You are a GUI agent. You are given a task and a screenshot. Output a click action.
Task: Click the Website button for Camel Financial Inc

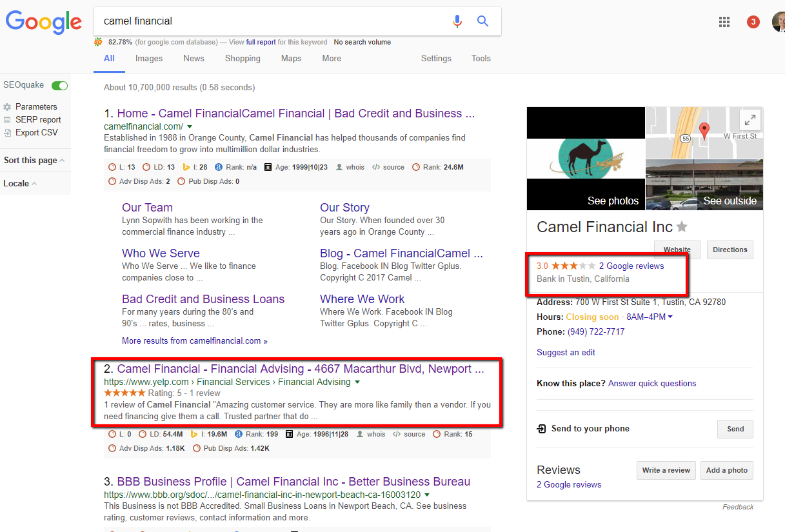pyautogui.click(x=677, y=250)
